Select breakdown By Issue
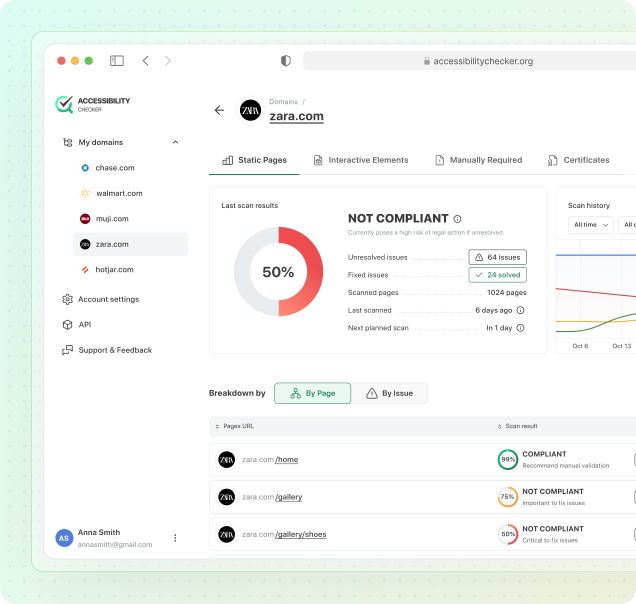The height and width of the screenshot is (604, 636). click(389, 393)
